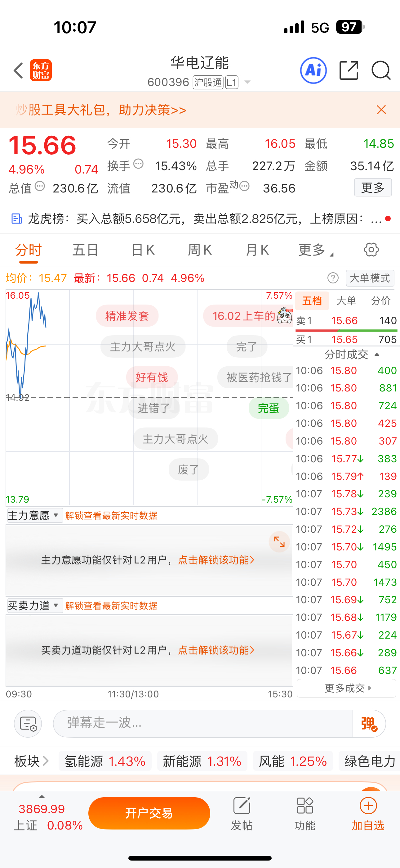This screenshot has height=868, width=400.
Task: Close the 炒股工具大礼包 banner
Action: (x=381, y=110)
